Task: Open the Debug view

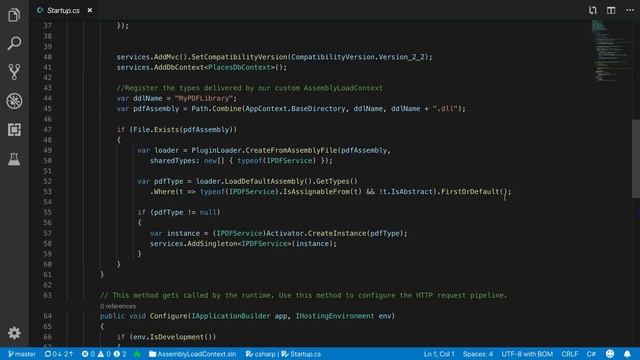Action: (14, 101)
